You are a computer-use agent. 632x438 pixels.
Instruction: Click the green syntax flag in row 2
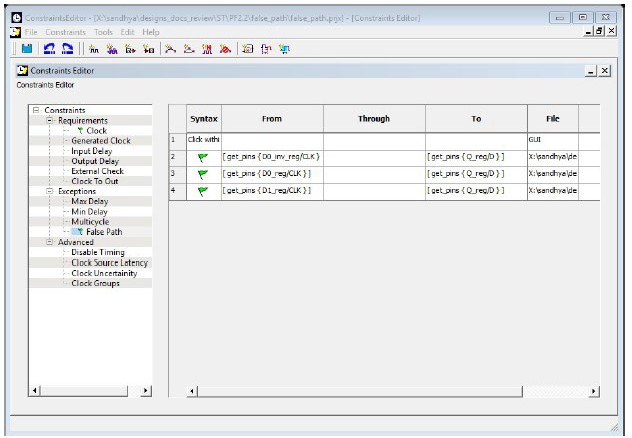[x=203, y=157]
